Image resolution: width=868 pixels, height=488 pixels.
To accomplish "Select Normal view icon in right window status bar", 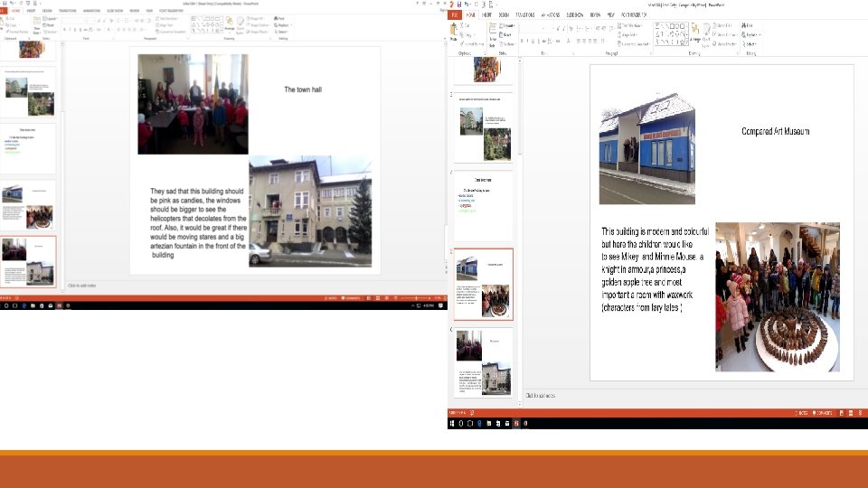I will click(842, 413).
